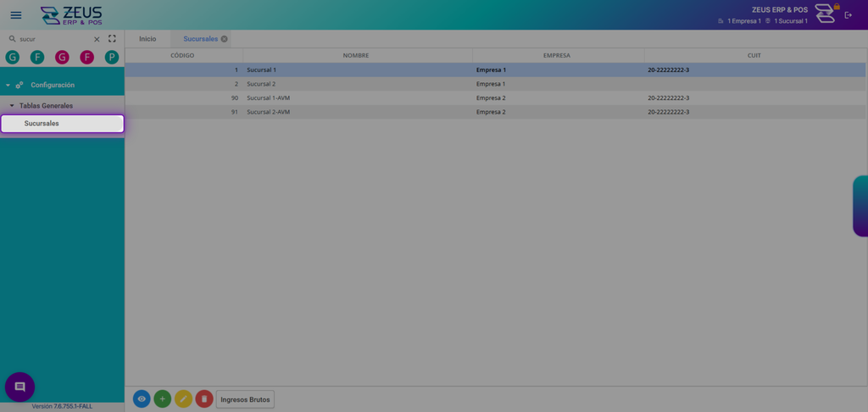Click the yellow pencil edit button
The image size is (868, 412).
tap(183, 398)
